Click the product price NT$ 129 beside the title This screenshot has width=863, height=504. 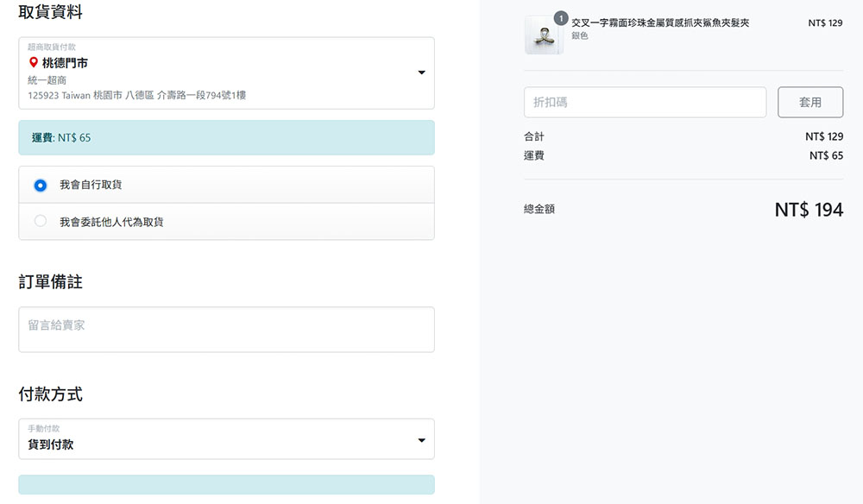pos(825,23)
